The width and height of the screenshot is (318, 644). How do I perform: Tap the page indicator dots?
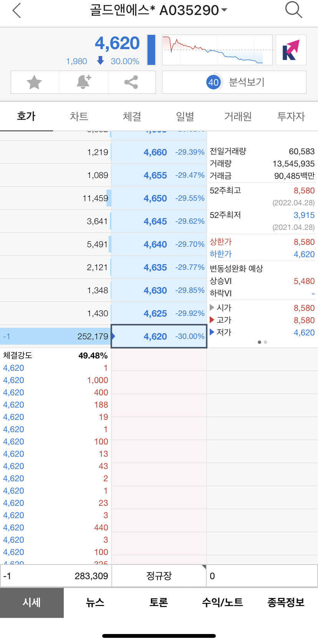pyautogui.click(x=262, y=342)
